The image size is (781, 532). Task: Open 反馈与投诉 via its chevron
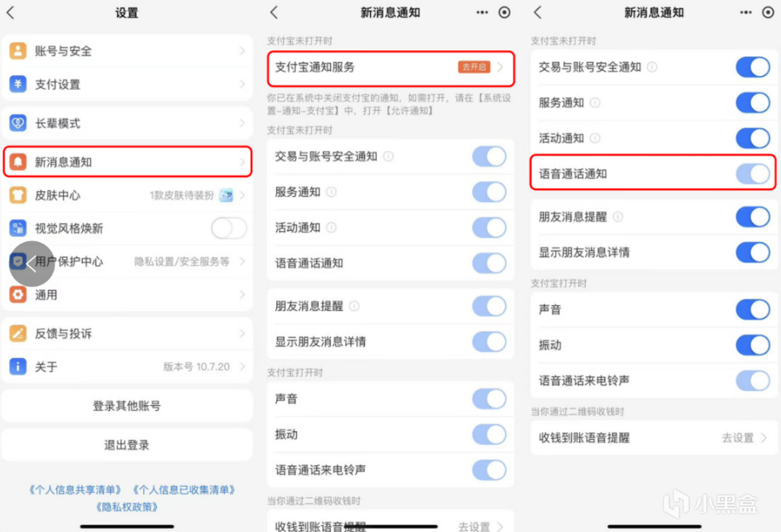click(x=242, y=333)
